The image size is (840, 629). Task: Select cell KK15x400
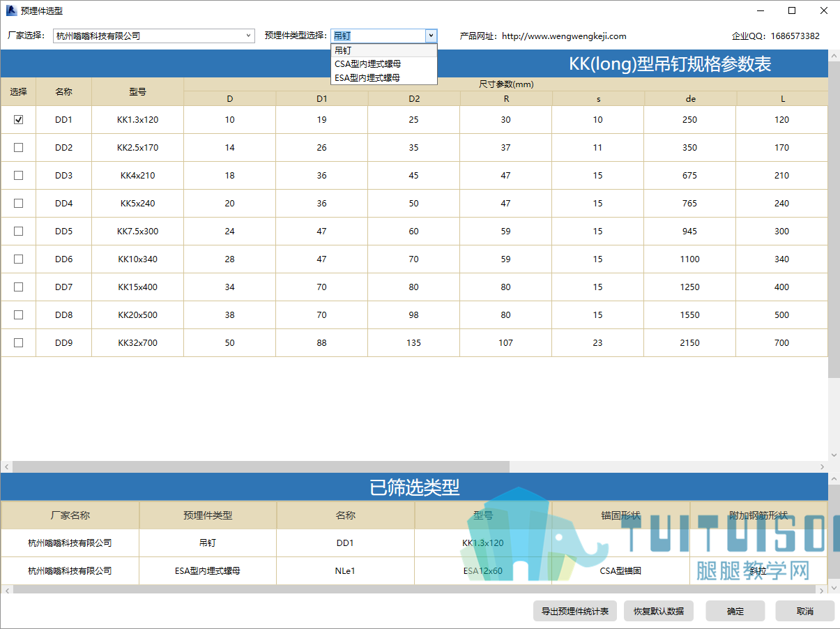coord(137,287)
